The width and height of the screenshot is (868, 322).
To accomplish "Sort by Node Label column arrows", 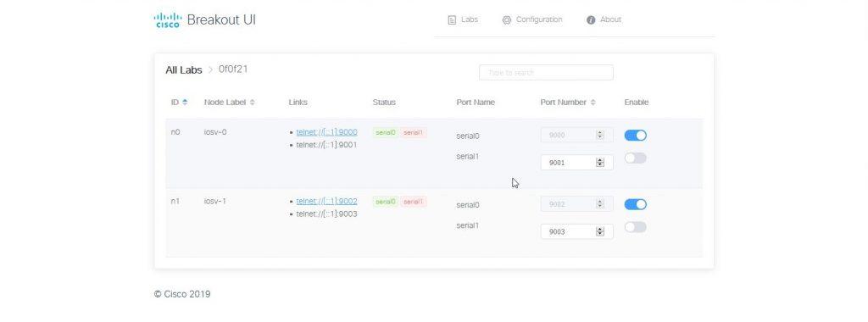I will (253, 103).
